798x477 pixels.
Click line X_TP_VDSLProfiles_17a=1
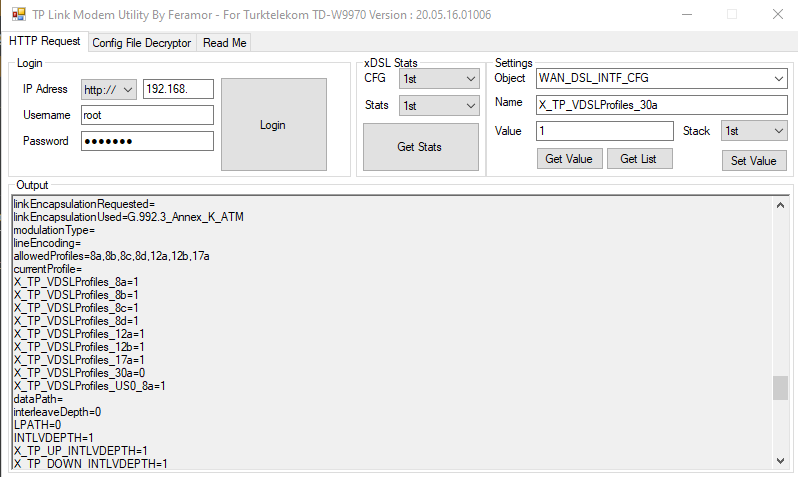pos(79,360)
